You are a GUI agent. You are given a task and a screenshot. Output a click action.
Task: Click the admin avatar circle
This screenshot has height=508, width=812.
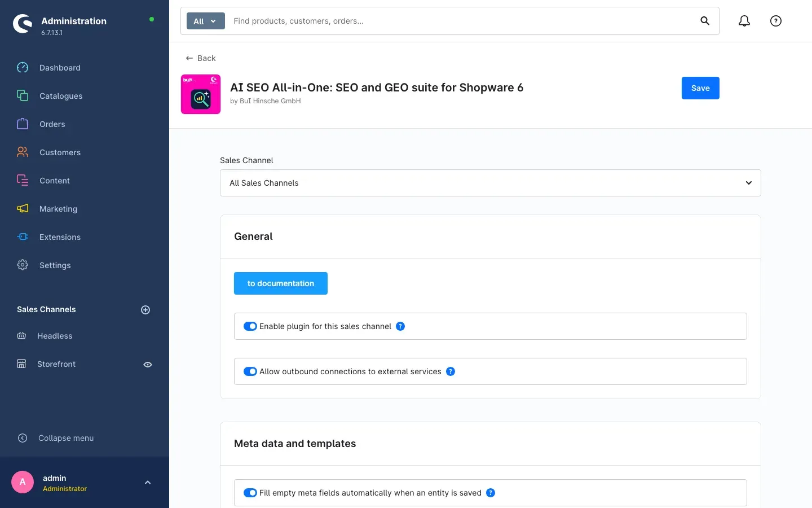[x=23, y=482]
